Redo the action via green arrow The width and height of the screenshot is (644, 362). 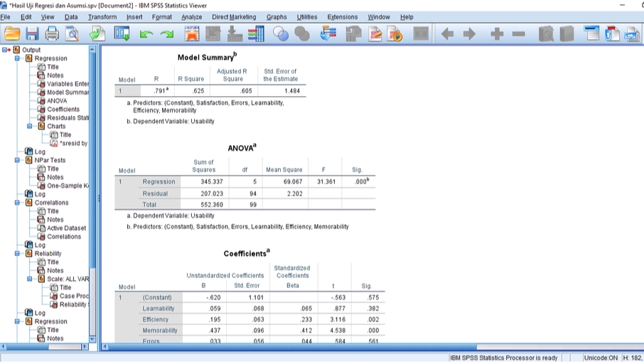coord(167,34)
